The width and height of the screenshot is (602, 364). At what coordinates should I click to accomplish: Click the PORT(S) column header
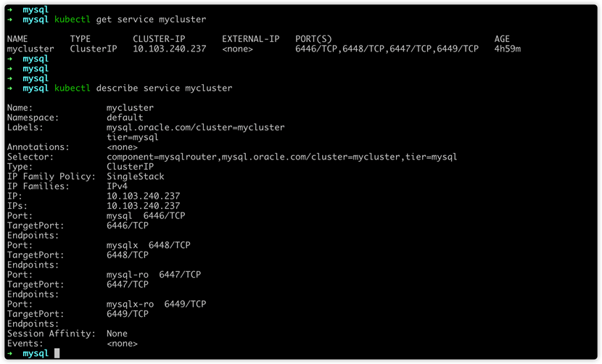pos(313,39)
